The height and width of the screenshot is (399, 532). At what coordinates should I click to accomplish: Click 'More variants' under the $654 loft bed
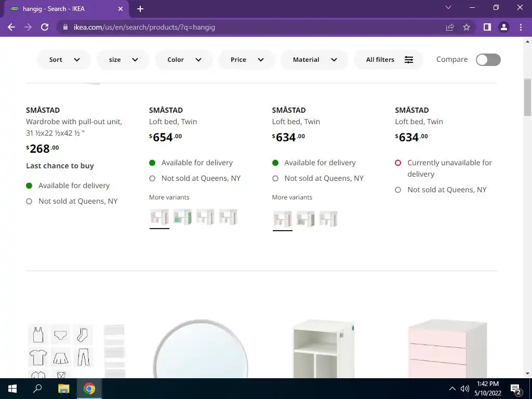coord(169,197)
